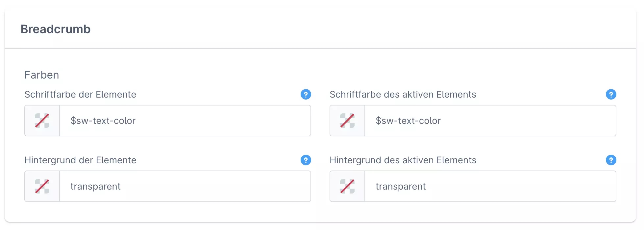Click into the Hintergrund der Elemente input

point(184,186)
